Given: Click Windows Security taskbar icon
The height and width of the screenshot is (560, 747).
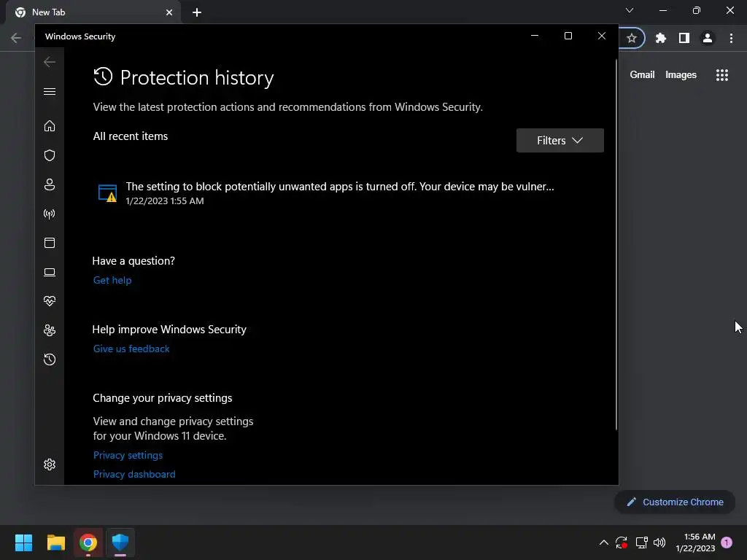Looking at the screenshot, I should [120, 542].
